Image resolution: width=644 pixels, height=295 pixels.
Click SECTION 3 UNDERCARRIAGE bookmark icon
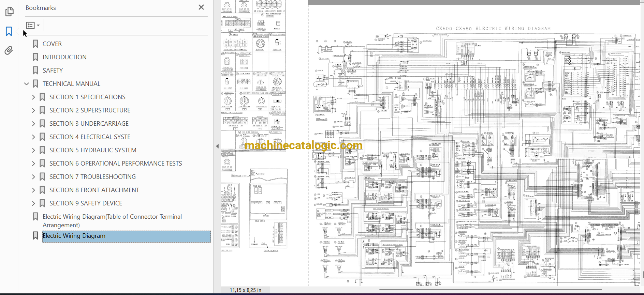pyautogui.click(x=42, y=124)
